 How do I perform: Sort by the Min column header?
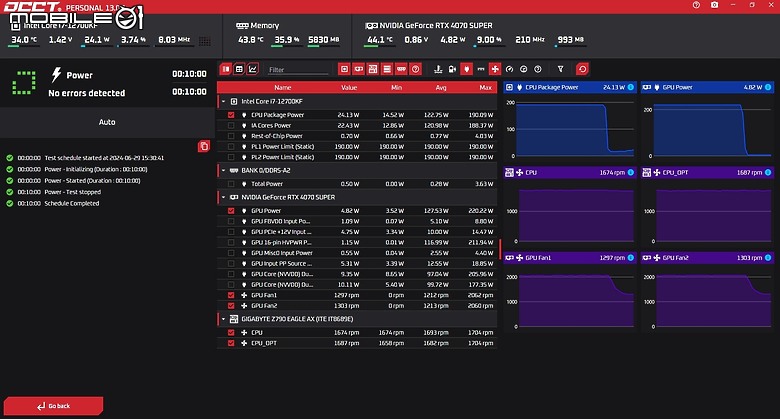click(x=396, y=88)
